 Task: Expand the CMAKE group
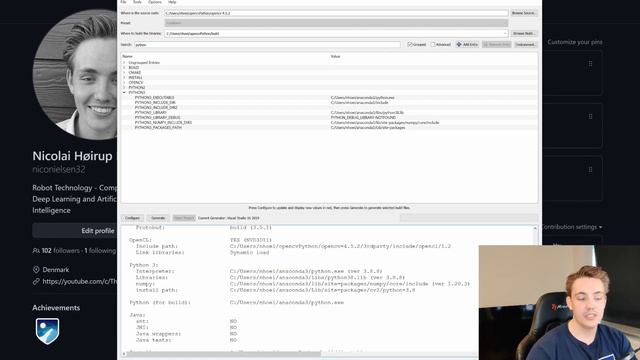click(124, 72)
